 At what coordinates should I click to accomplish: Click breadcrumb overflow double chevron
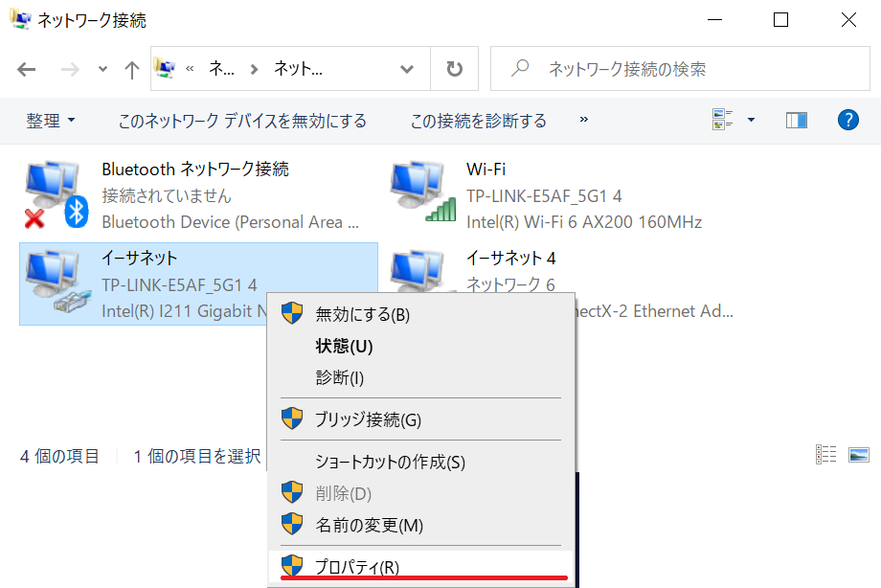(x=190, y=69)
